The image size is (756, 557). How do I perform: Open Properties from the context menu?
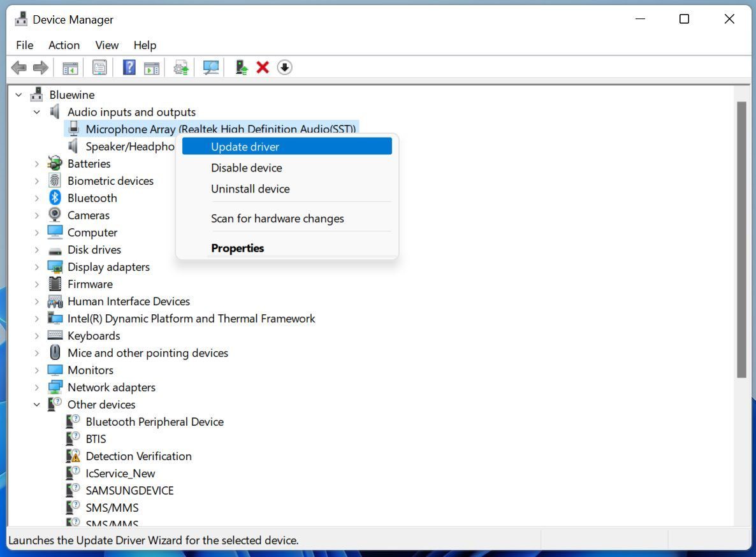(287, 248)
